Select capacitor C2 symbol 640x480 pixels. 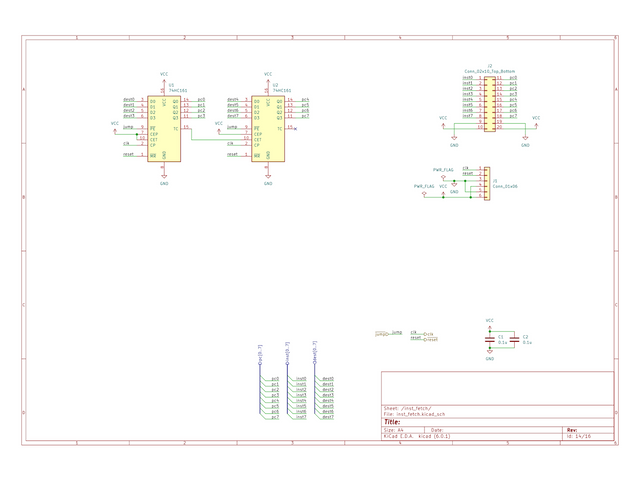pyautogui.click(x=514, y=340)
